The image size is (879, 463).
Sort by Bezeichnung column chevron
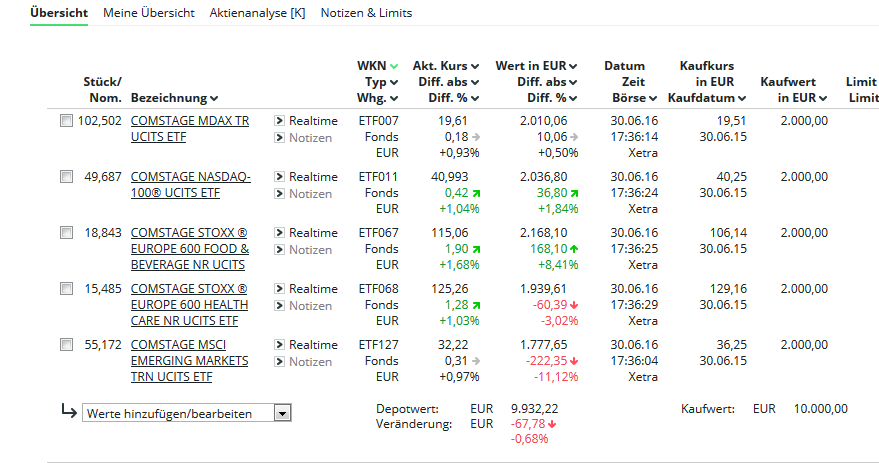215,98
